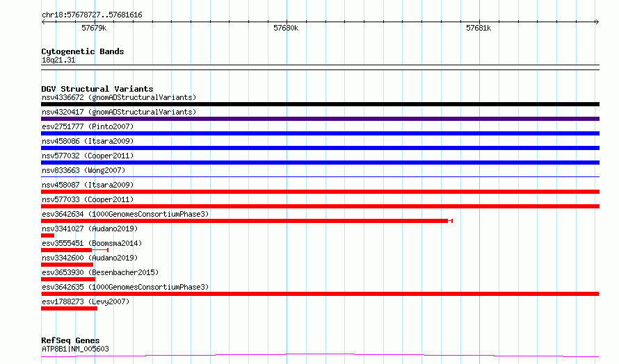Click the Cytogenetic Bands track title
Viewport: 619px width, 364px height.
83,51
